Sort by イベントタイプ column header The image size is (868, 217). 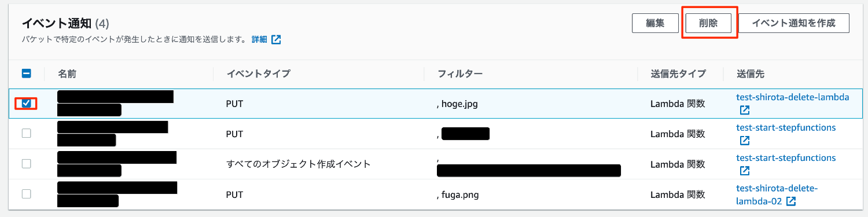[x=258, y=73]
